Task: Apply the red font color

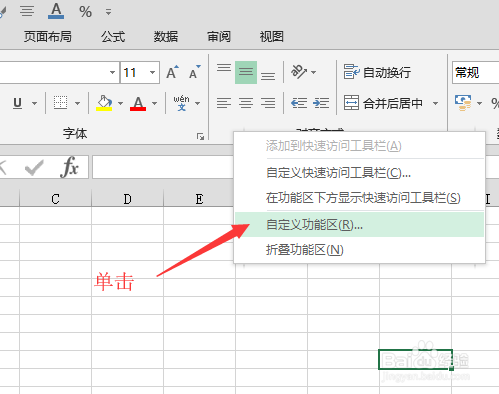Action: [x=138, y=103]
